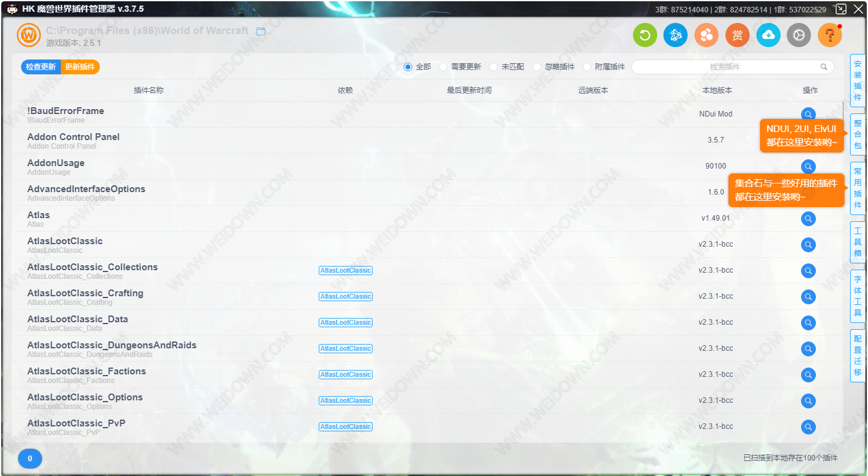Open the 安装插件 side tab

857,81
